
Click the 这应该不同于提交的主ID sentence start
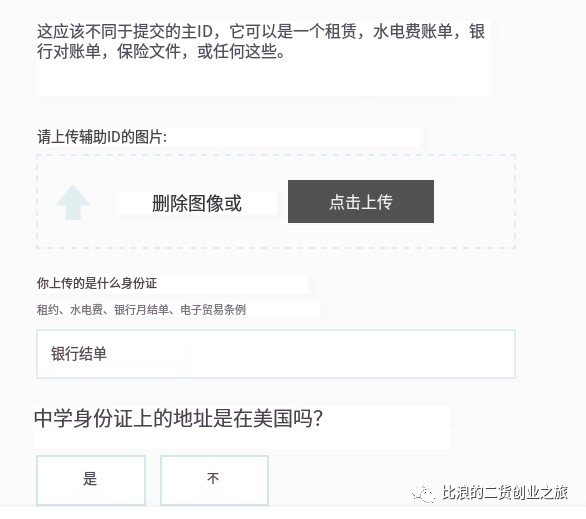click(x=125, y=31)
